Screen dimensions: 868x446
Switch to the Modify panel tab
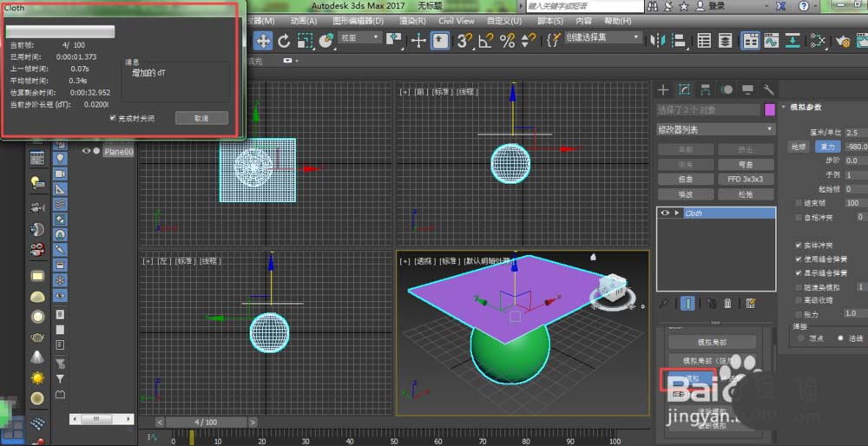click(x=684, y=89)
